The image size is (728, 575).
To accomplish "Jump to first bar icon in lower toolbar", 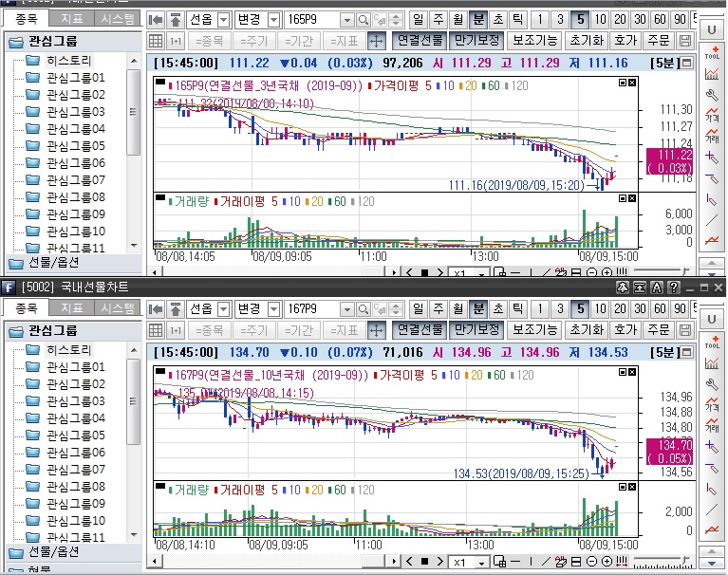I will (157, 309).
